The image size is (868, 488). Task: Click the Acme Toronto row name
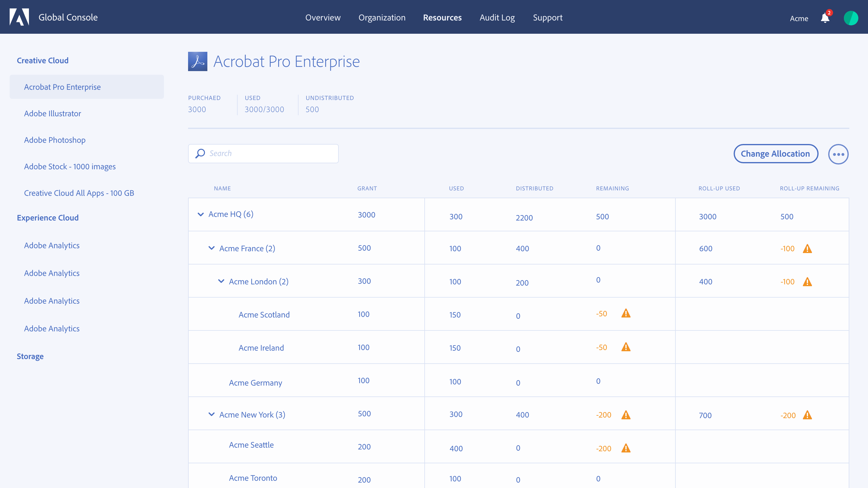click(x=253, y=478)
